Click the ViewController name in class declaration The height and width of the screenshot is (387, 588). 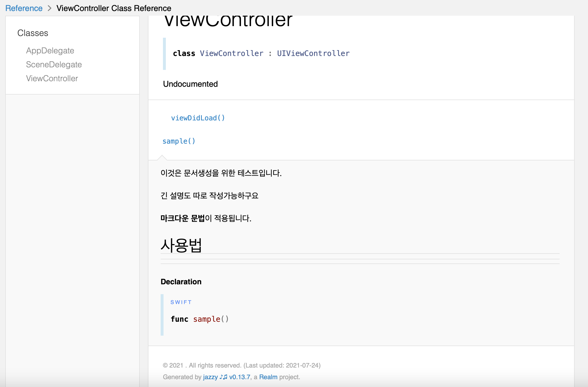pos(231,53)
